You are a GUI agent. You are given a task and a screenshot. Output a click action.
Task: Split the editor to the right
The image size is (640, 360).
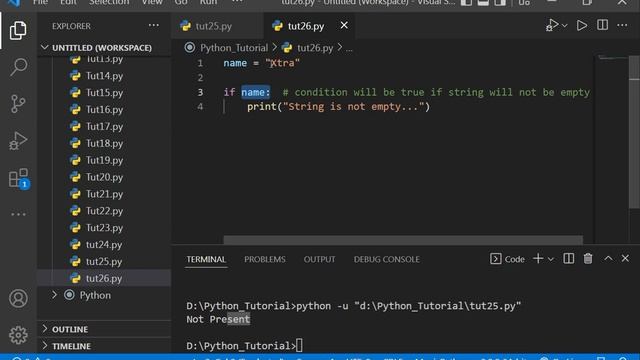click(602, 25)
